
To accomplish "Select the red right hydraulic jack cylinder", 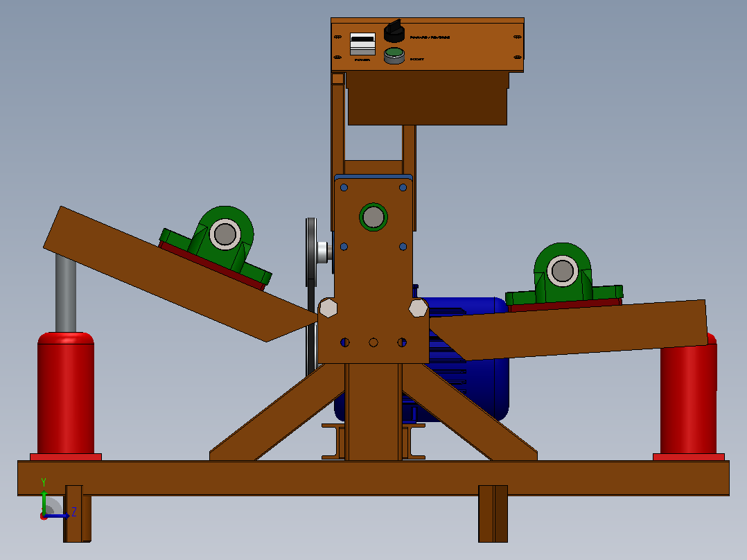I will point(688,398).
